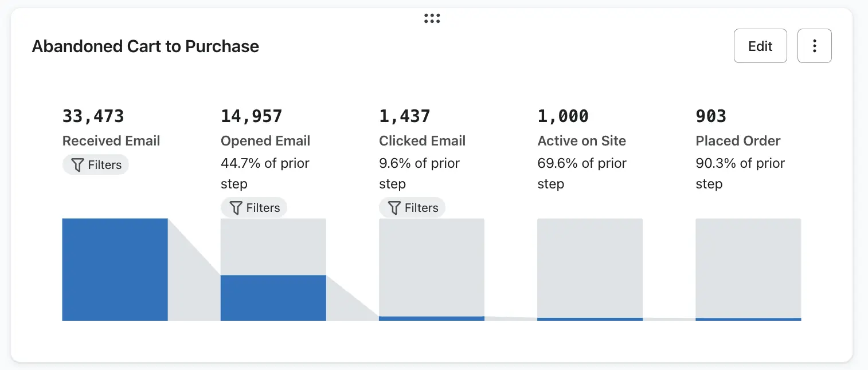Click the 1,000 Active on Site count
The image size is (868, 370).
click(563, 116)
